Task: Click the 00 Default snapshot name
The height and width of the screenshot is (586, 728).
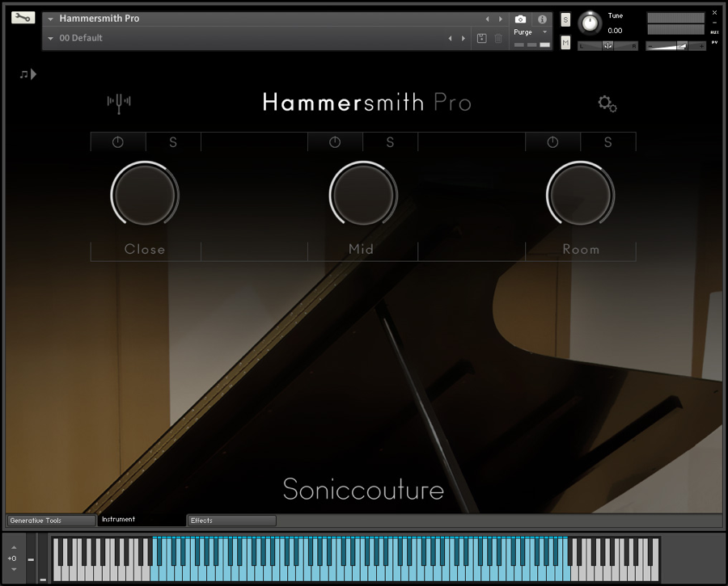Action: coord(81,38)
